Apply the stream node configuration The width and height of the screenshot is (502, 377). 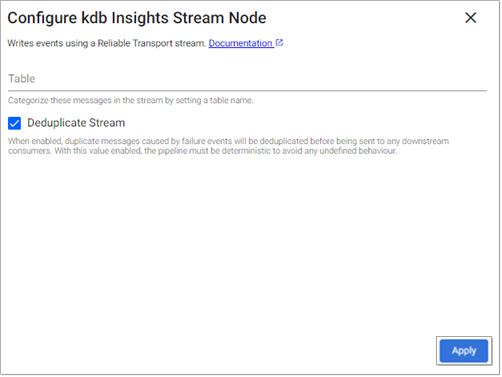pyautogui.click(x=464, y=351)
